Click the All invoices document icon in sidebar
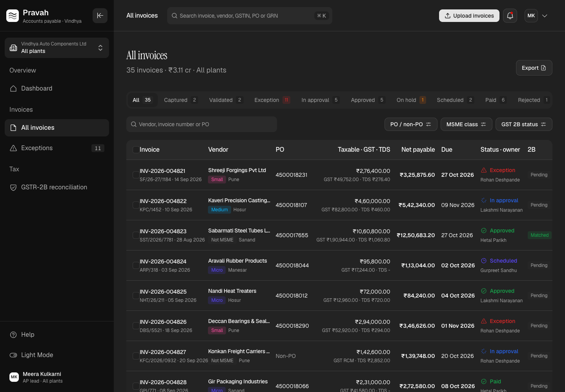This screenshot has height=392, width=565. tap(13, 128)
